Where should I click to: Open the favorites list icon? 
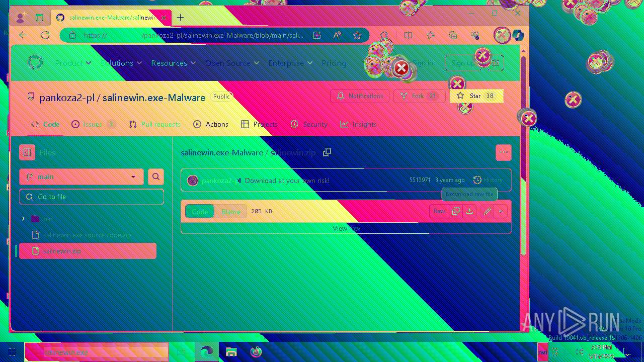[431, 35]
